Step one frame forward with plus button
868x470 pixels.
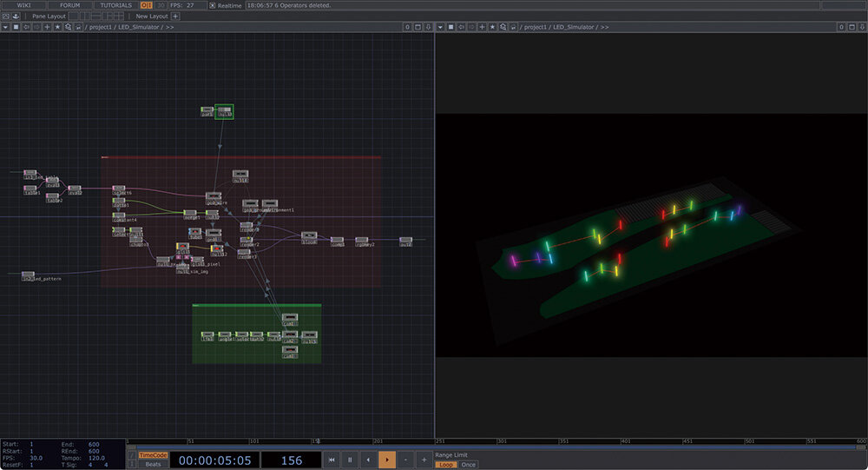[x=424, y=460]
